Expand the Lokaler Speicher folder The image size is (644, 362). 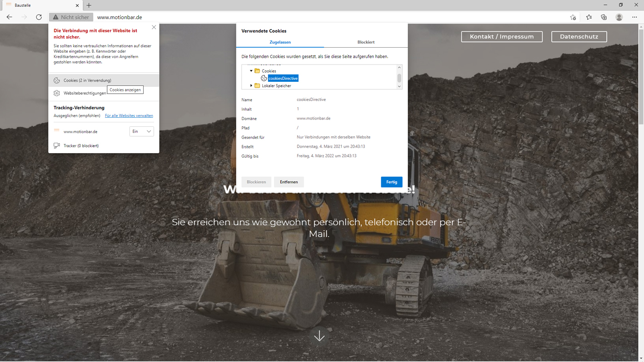[251, 85]
